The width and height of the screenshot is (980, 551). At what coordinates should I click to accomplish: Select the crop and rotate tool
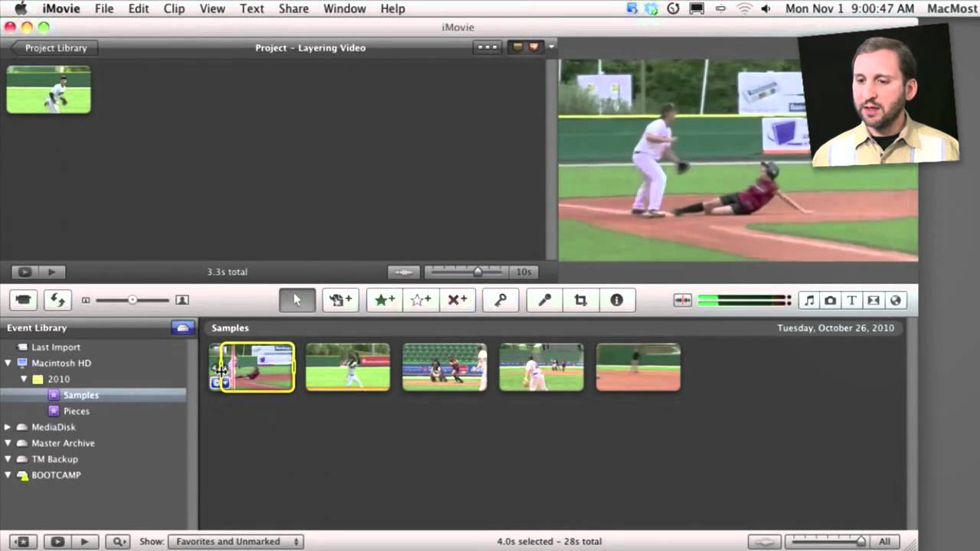(580, 300)
